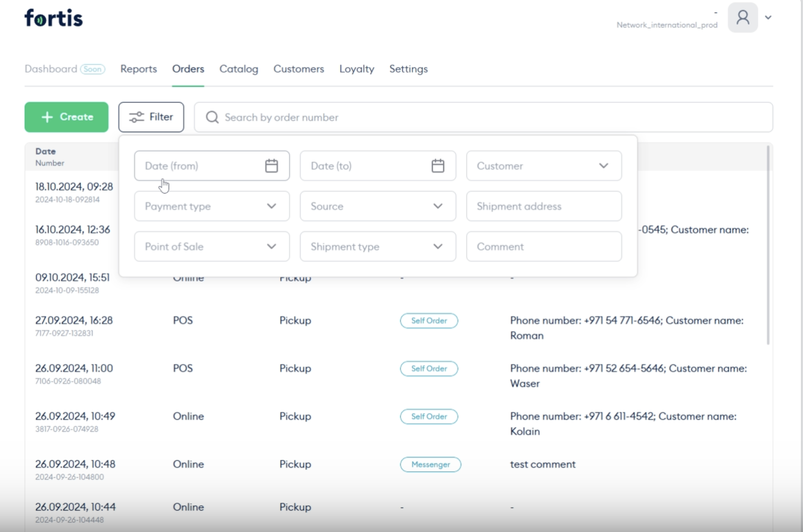Click the user profile avatar icon
Viewport: 803px width, 532px height.
pyautogui.click(x=743, y=18)
